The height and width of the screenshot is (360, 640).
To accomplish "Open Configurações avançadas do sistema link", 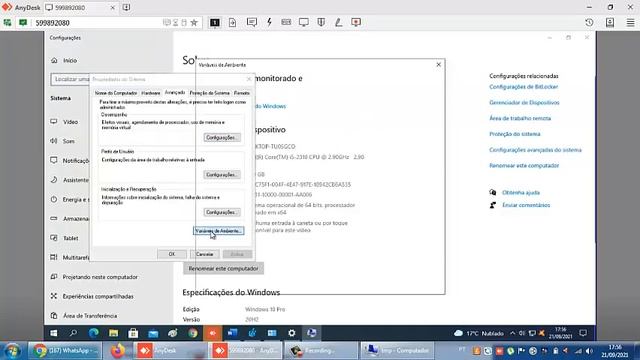I will 535,150.
